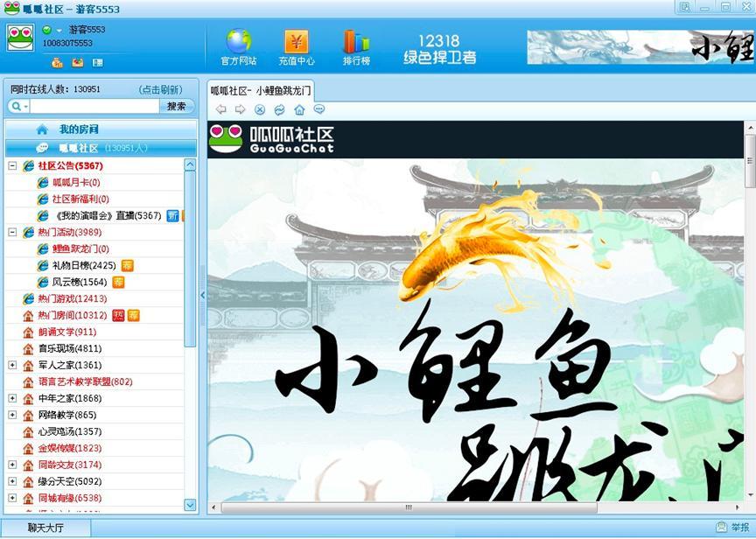The image size is (756, 539).
Task: Click the forward navigation arrow
Action: coord(241,108)
